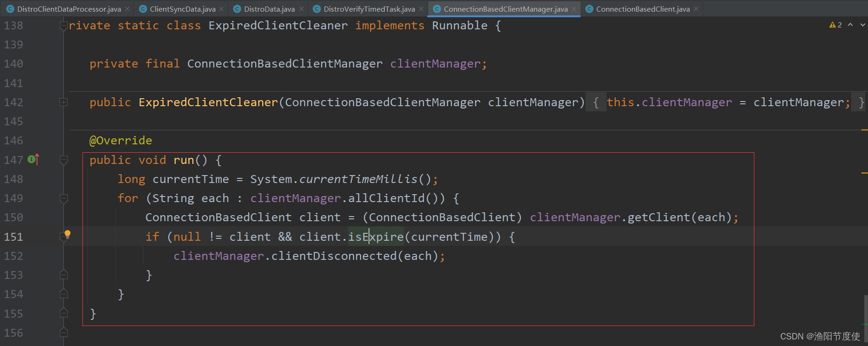Click the isExpire method call
The width and height of the screenshot is (868, 346).
coord(376,237)
